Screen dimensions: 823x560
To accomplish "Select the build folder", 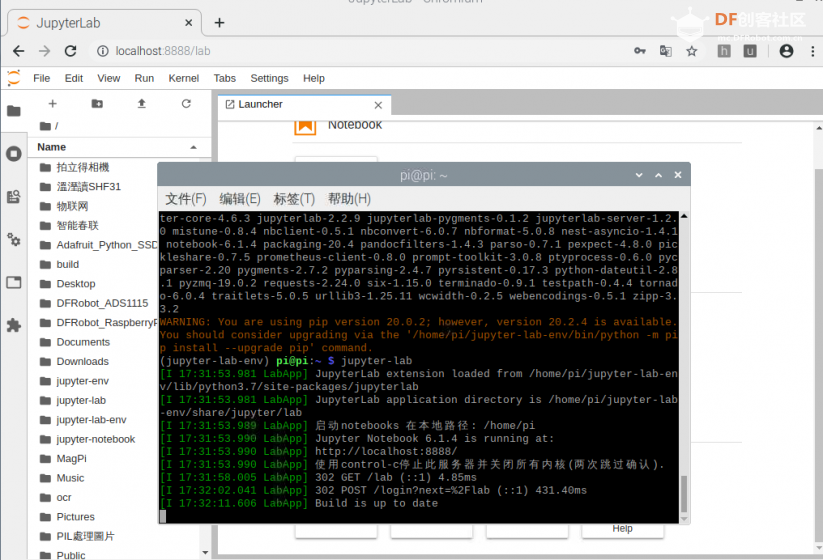I will [67, 265].
